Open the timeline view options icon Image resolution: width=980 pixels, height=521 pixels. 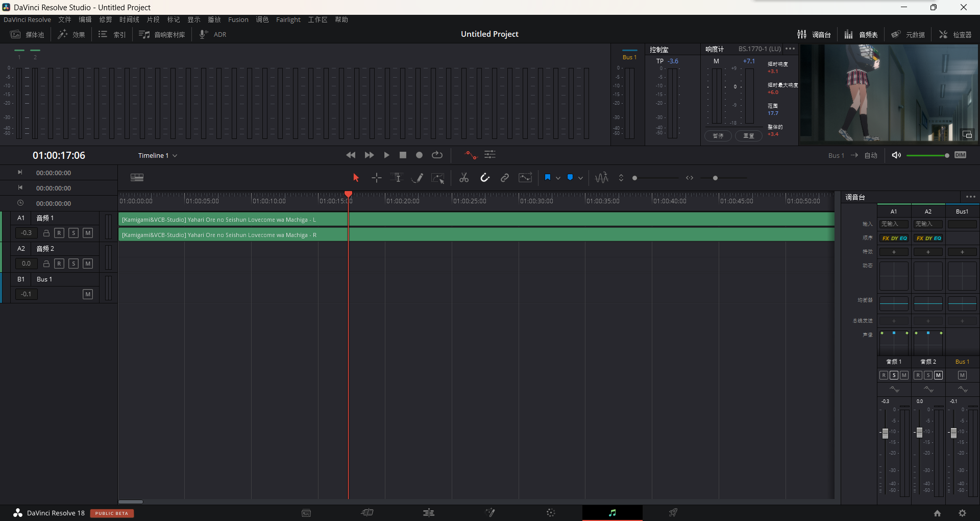pyautogui.click(x=137, y=178)
